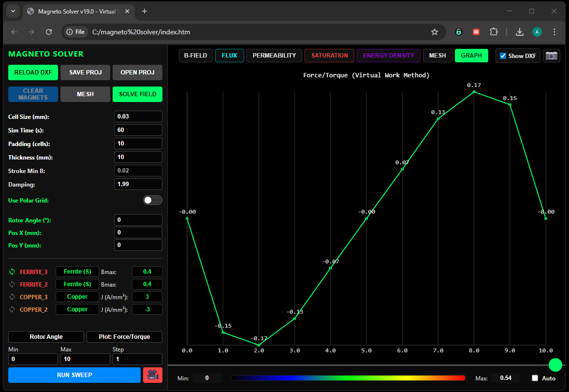Click the red video record icon

[x=152, y=375]
